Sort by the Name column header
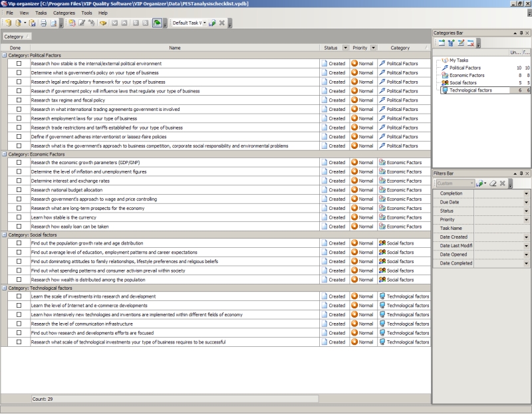Image resolution: width=532 pixels, height=414 pixels. coord(175,48)
